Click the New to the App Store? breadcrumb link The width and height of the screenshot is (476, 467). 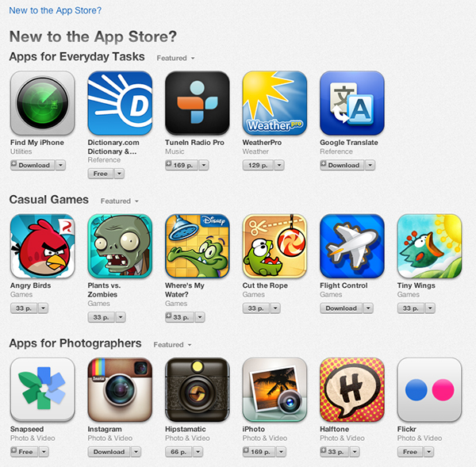56,10
